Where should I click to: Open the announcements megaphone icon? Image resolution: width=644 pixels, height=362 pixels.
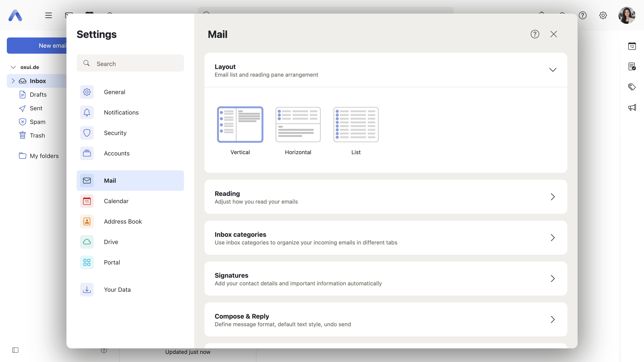632,108
